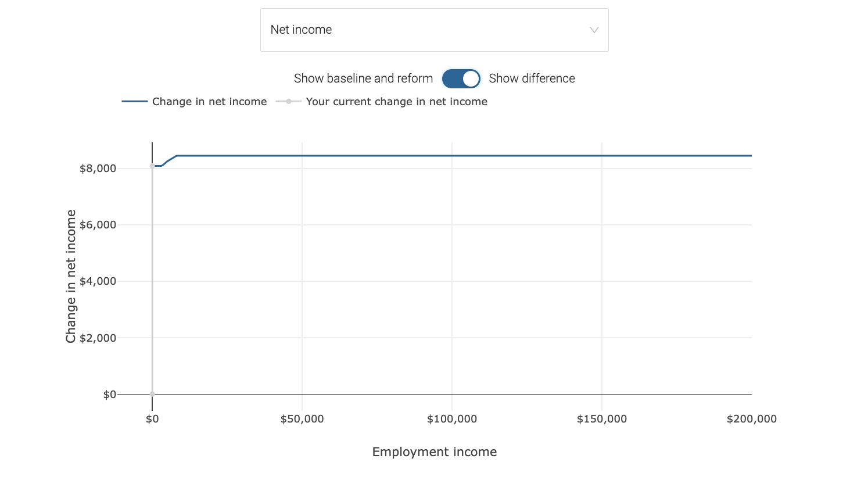Screen dimensions: 868x480
Task: Click the gray marker near $8,000
Action: click(x=152, y=166)
